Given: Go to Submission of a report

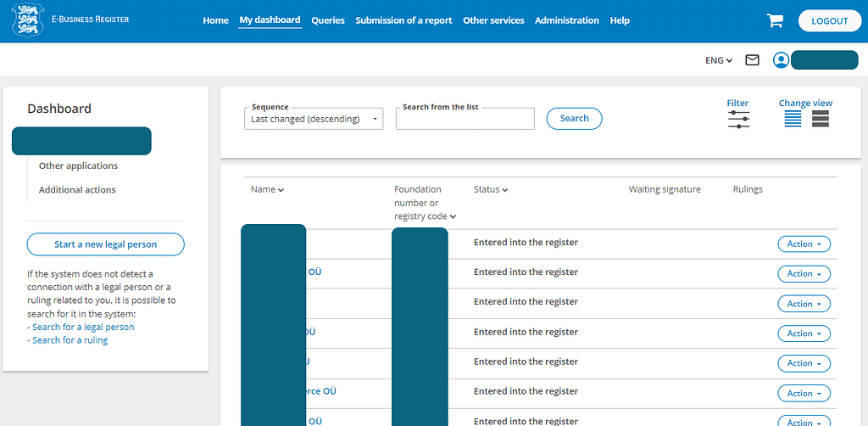Looking at the screenshot, I should pyautogui.click(x=403, y=20).
